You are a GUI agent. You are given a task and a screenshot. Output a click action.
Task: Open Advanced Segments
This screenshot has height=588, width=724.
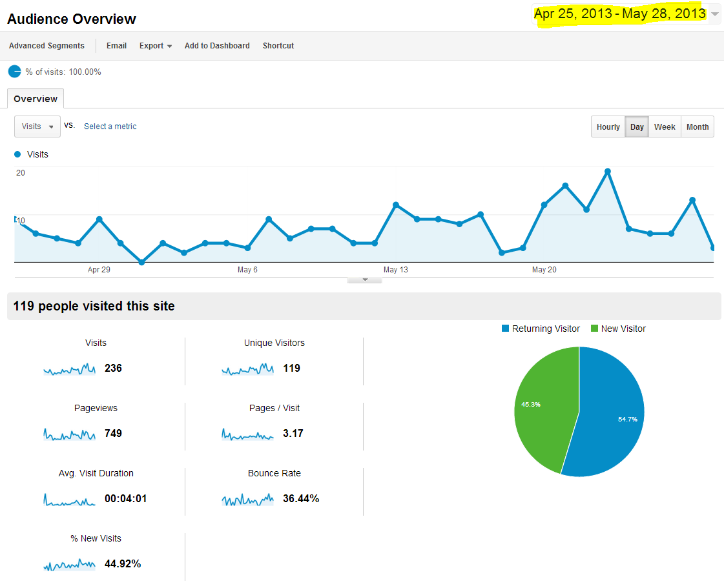click(x=47, y=46)
